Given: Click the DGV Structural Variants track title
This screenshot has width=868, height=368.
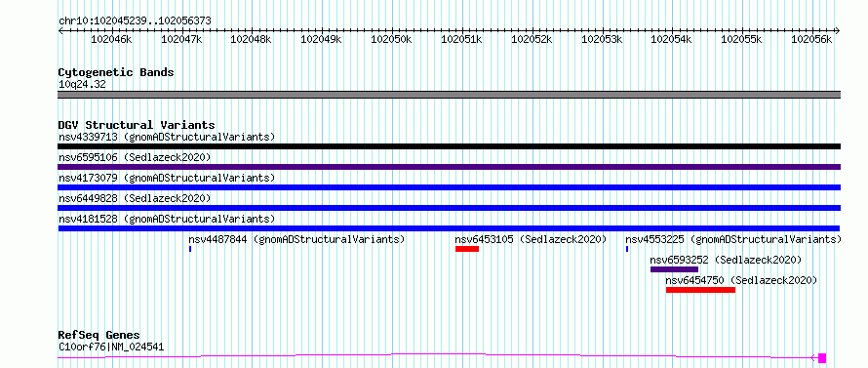Looking at the screenshot, I should [137, 125].
